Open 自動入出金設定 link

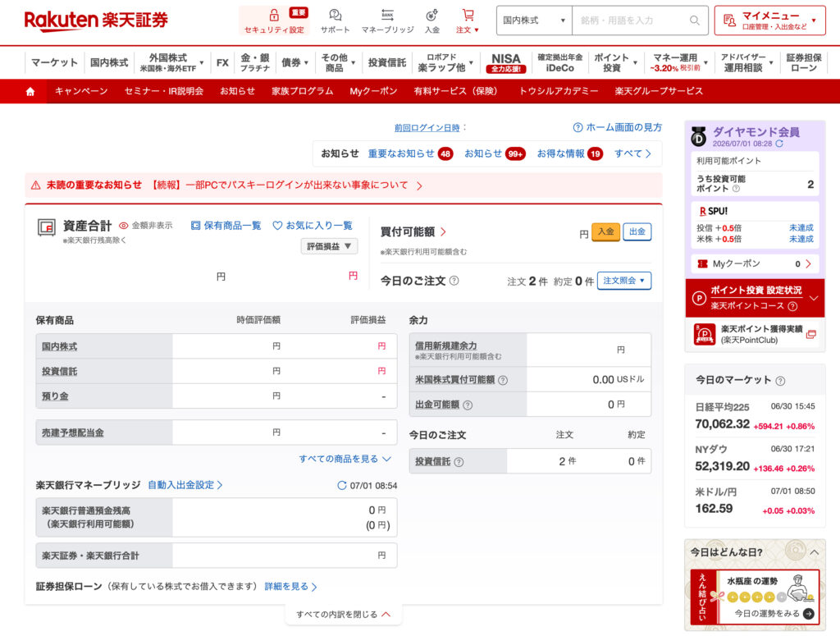tap(185, 485)
